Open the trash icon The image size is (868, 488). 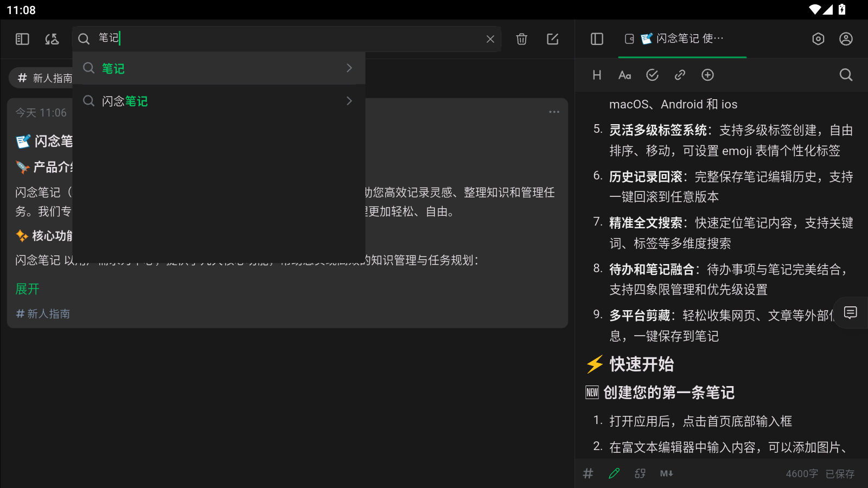tap(521, 39)
